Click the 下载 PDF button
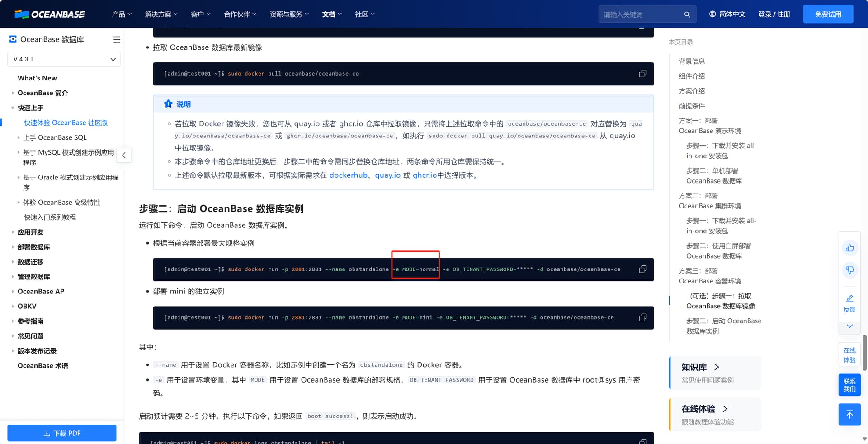The height and width of the screenshot is (444, 868). click(62, 433)
